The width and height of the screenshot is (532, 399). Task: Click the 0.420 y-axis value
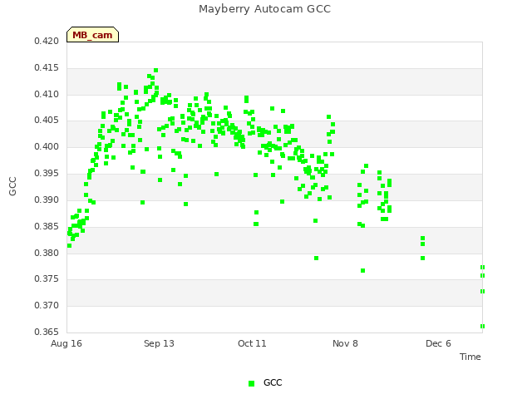(47, 41)
